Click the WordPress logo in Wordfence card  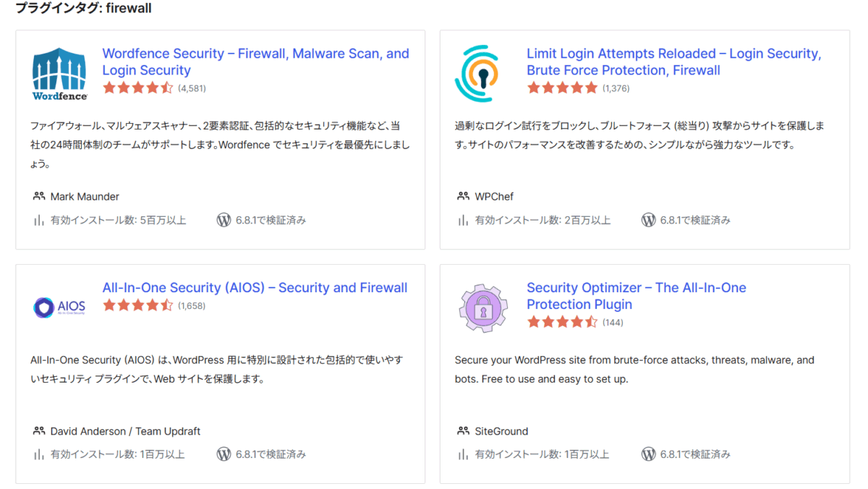224,220
